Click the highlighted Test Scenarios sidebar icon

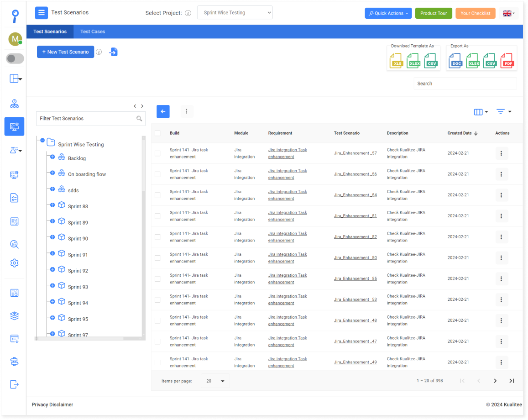(14, 126)
